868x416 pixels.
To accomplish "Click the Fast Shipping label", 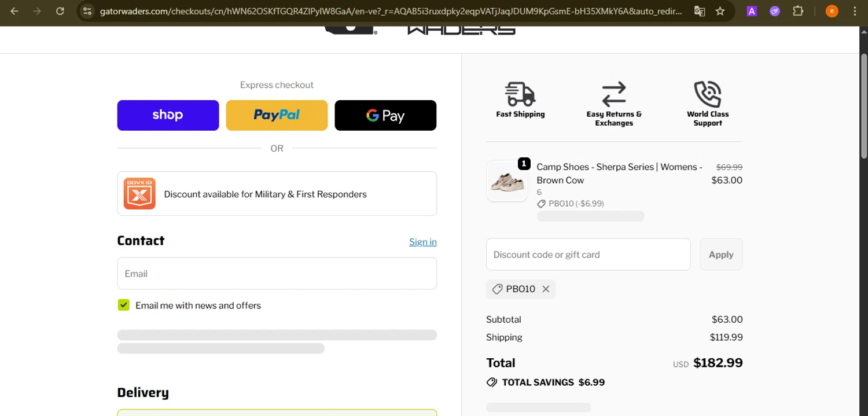I will click(520, 114).
